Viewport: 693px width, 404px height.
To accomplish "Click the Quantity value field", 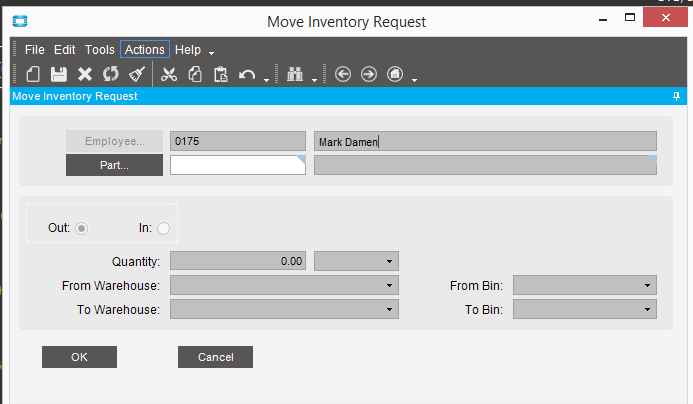I will 238,261.
